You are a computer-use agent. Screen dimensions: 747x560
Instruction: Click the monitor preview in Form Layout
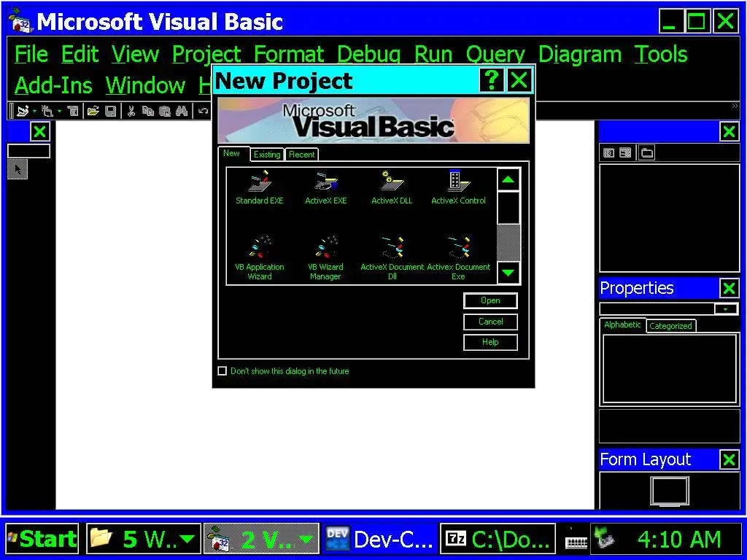670,491
